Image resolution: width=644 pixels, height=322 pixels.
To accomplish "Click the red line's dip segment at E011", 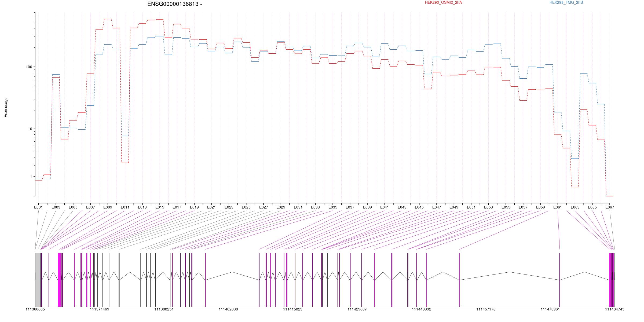I will tap(125, 163).
